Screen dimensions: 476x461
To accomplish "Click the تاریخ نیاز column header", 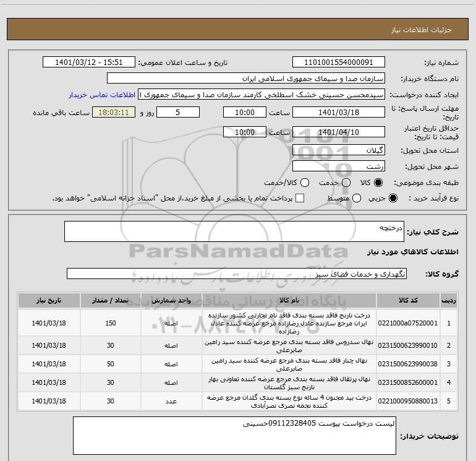I will point(49,301).
